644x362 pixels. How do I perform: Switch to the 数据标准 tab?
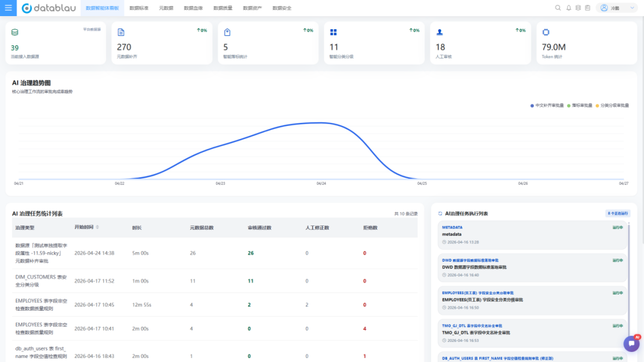[139, 8]
